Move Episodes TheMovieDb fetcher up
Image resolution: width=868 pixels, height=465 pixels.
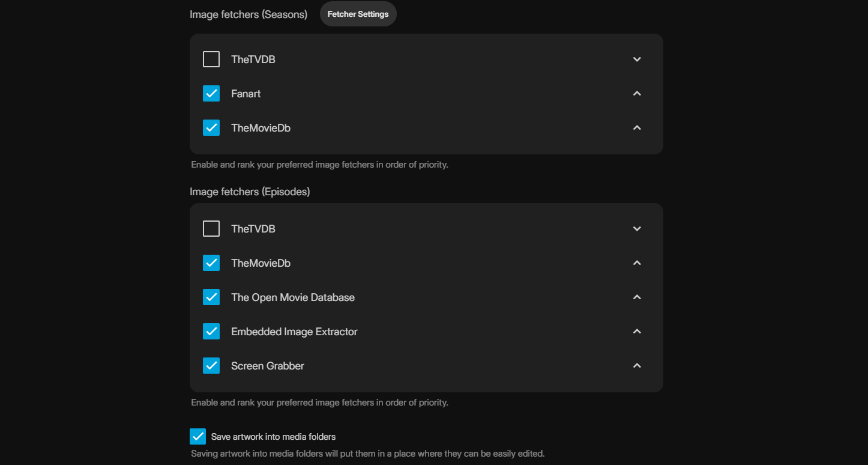(x=637, y=263)
